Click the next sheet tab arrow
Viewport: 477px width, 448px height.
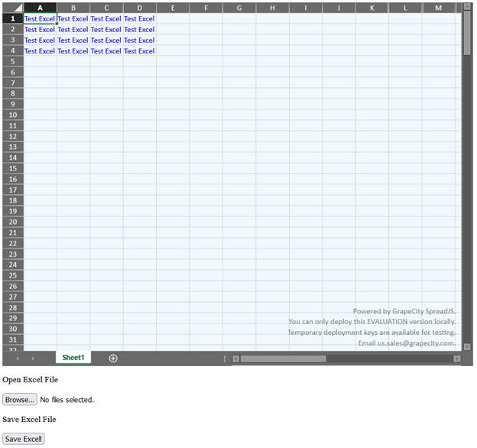pos(33,359)
